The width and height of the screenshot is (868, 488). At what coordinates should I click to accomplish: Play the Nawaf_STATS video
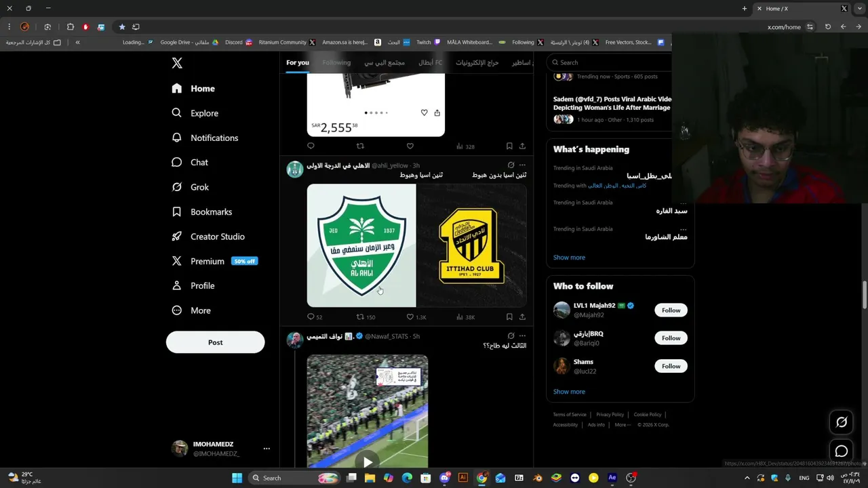click(367, 462)
